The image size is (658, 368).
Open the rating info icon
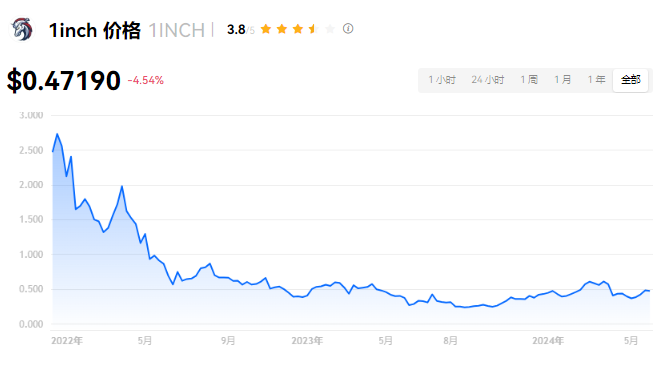pos(348,29)
